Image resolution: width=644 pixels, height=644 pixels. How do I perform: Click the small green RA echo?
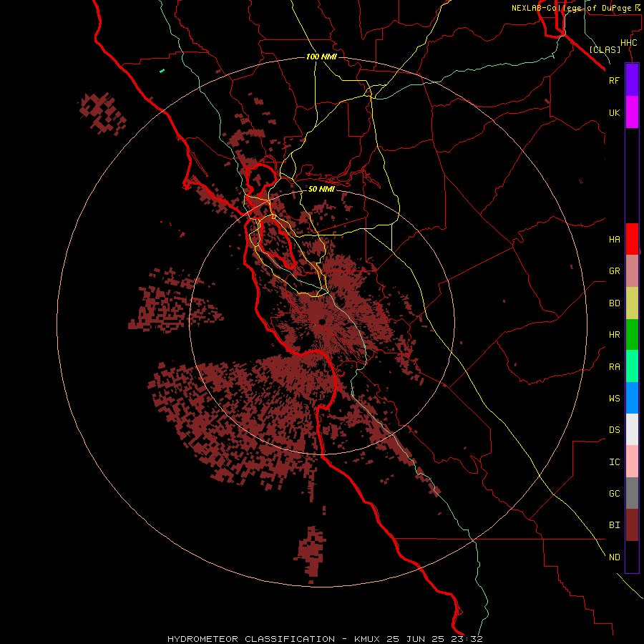pyautogui.click(x=162, y=71)
